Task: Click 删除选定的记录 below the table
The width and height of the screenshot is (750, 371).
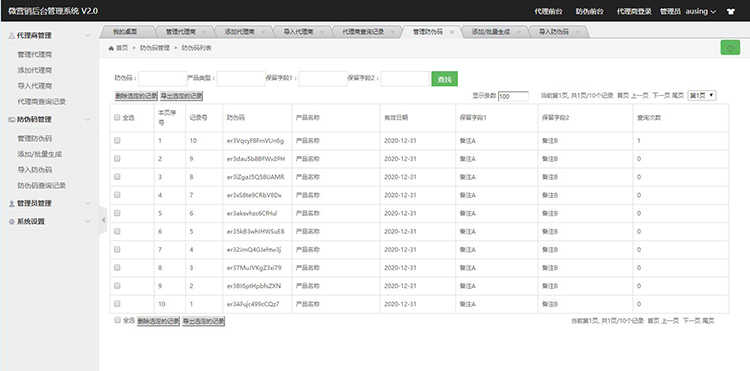Action: click(158, 321)
